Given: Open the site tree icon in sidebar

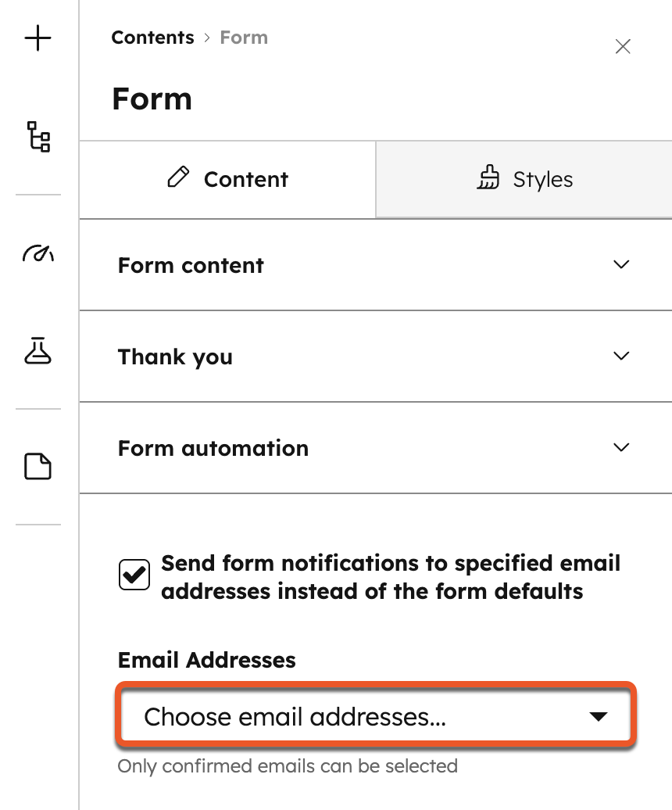Looking at the screenshot, I should (37, 137).
